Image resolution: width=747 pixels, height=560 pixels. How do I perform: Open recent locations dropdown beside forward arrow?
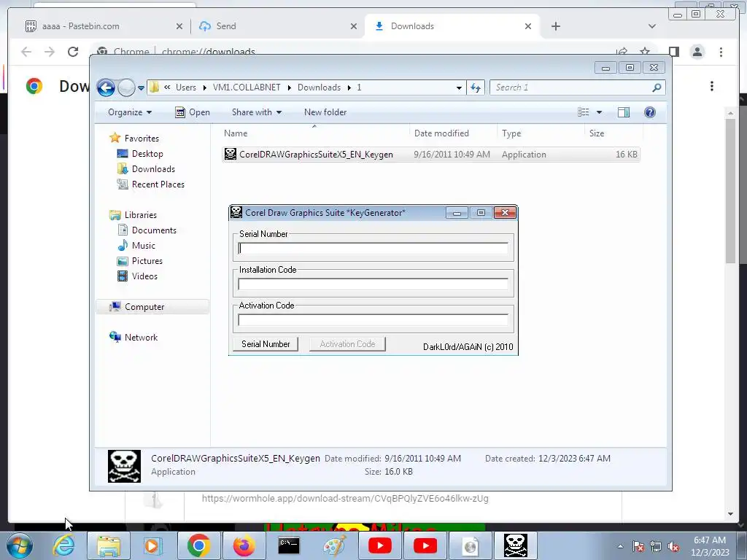coord(141,88)
